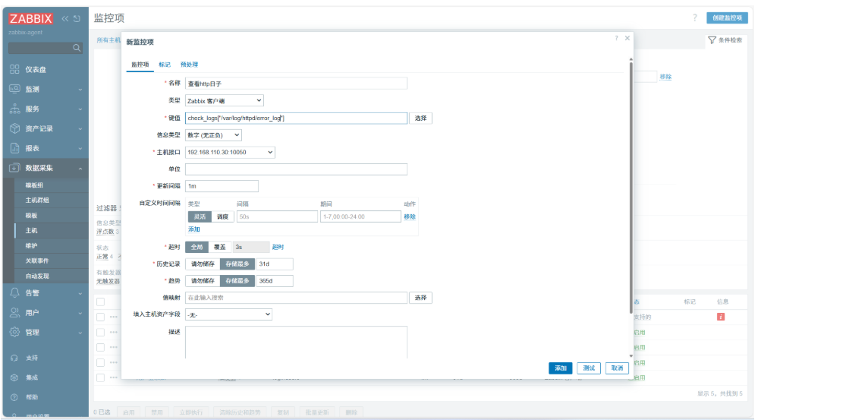Click the 报表 reports icon in the sidebar
Image resolution: width=868 pixels, height=420 pixels.
tap(15, 149)
